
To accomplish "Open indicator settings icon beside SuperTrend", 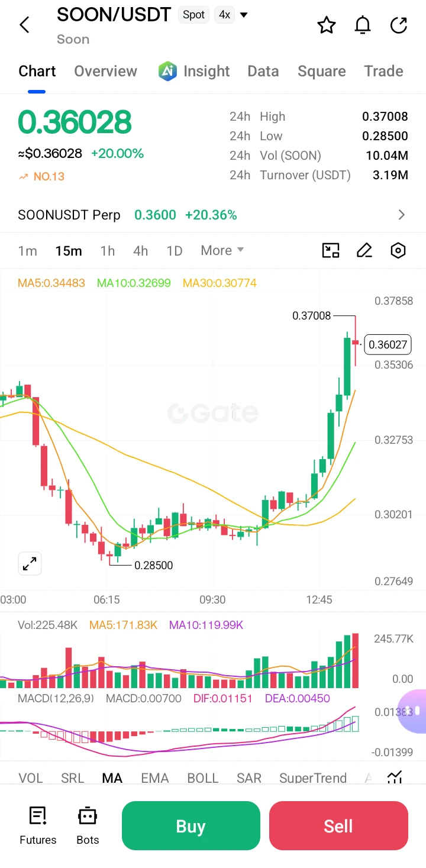I will (x=395, y=777).
